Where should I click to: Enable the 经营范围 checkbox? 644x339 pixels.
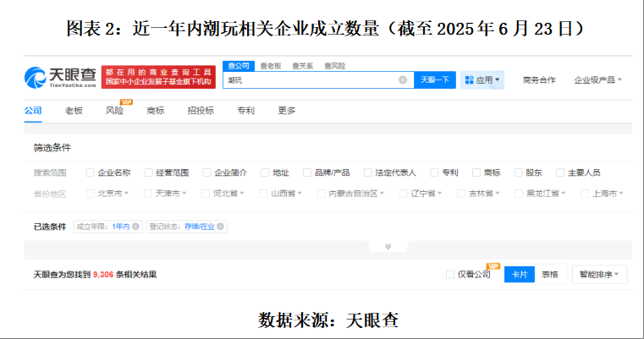[x=149, y=172]
